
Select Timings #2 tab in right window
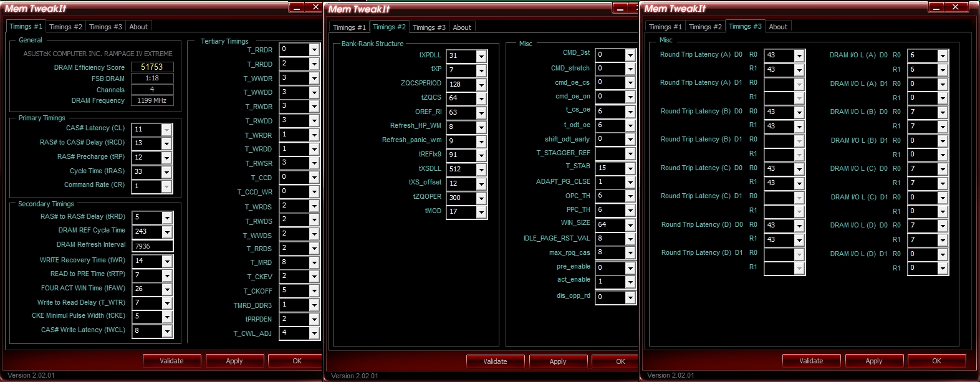(x=705, y=27)
